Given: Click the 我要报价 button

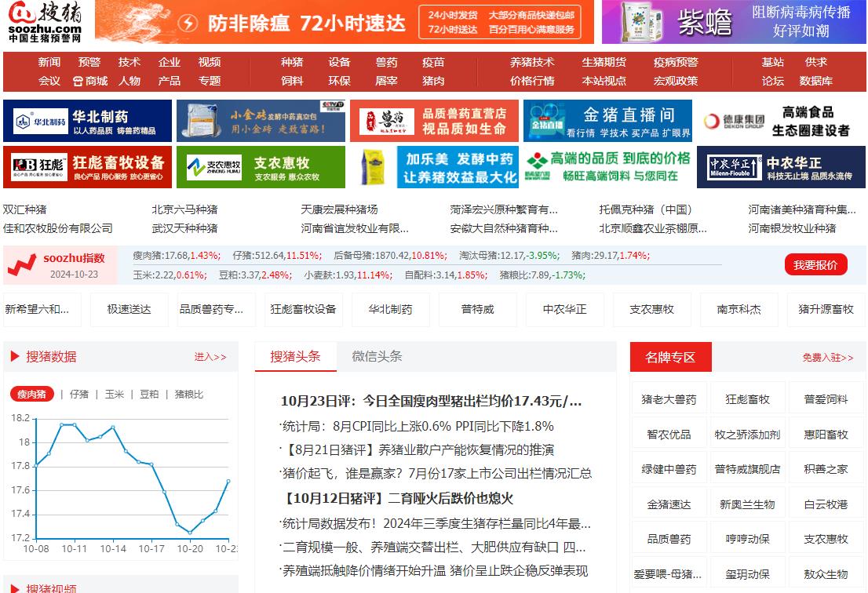Looking at the screenshot, I should coord(815,265).
